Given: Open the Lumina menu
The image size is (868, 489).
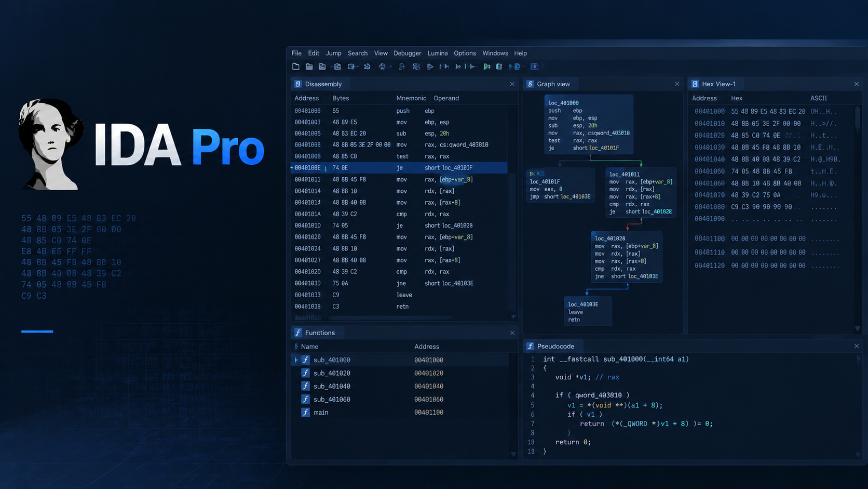Looking at the screenshot, I should (438, 53).
